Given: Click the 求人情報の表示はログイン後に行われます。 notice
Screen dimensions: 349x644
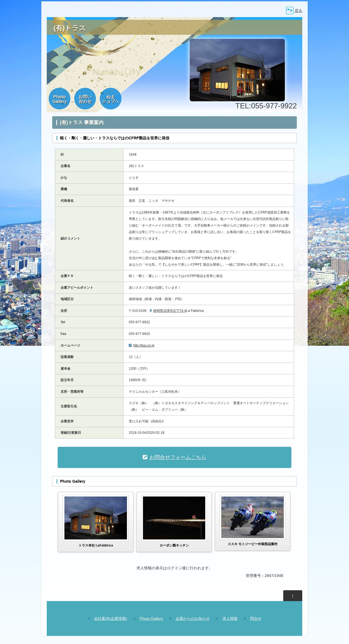Looking at the screenshot, I should point(174,568).
